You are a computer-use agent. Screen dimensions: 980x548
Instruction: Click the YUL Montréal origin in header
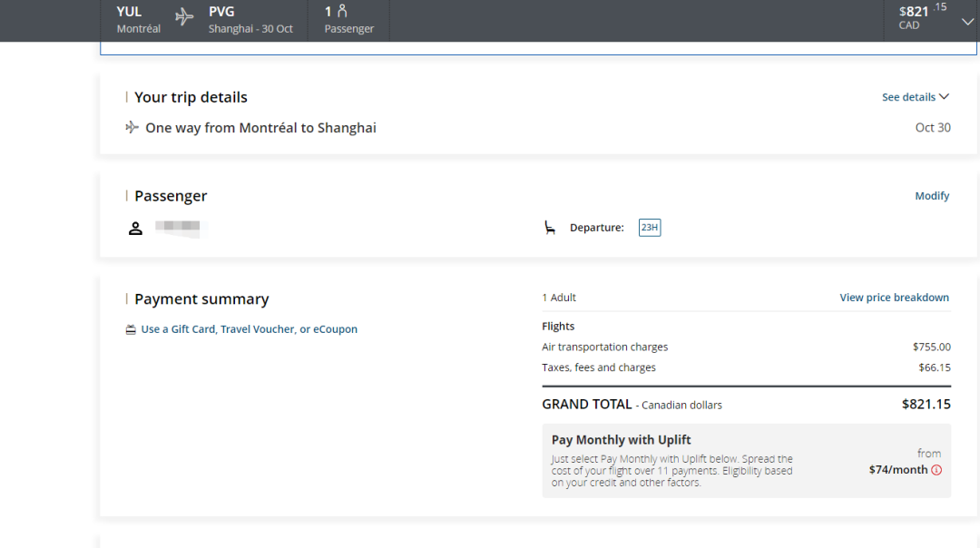(x=138, y=19)
